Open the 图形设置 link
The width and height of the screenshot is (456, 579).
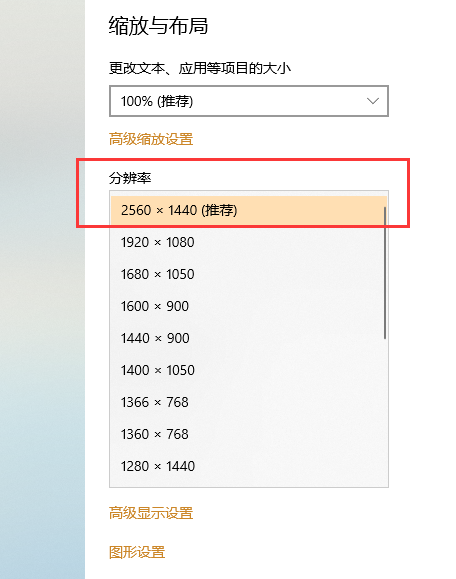click(137, 552)
